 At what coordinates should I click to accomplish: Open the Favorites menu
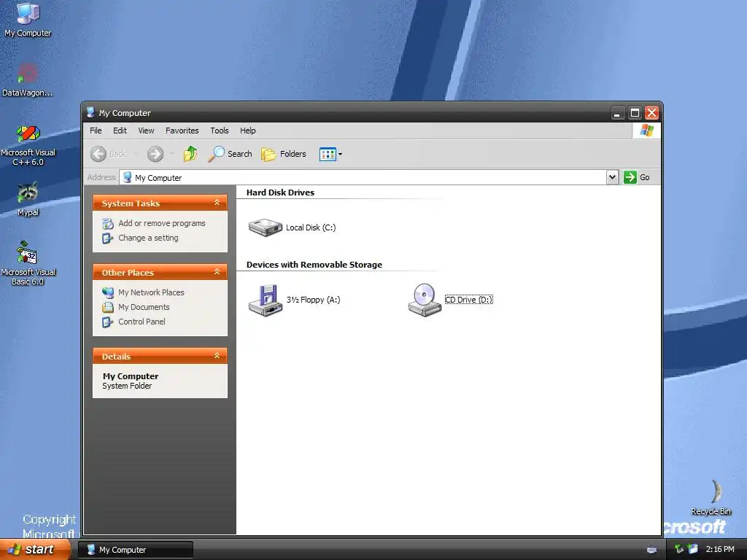[182, 131]
